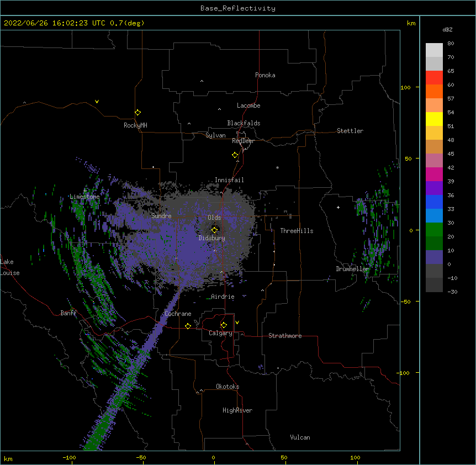Click the white caret marker west of Lacombe
Screen dimensions: 476x465
pyautogui.click(x=219, y=109)
